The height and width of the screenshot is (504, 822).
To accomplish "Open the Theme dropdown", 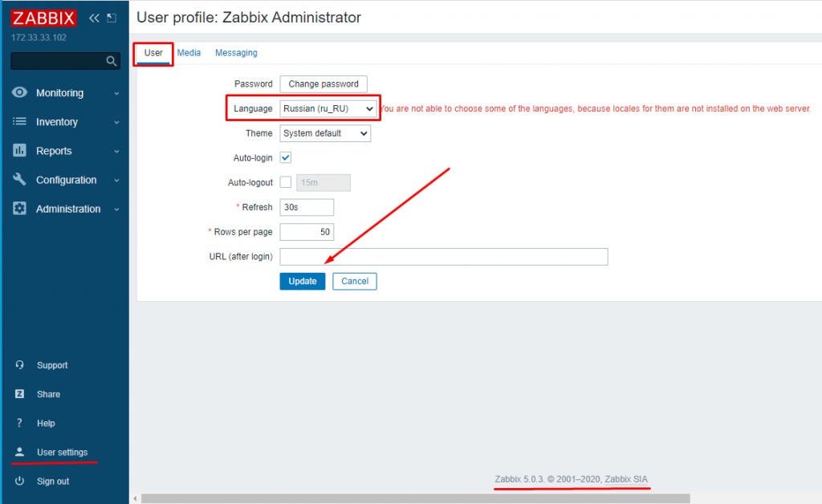I will point(324,133).
